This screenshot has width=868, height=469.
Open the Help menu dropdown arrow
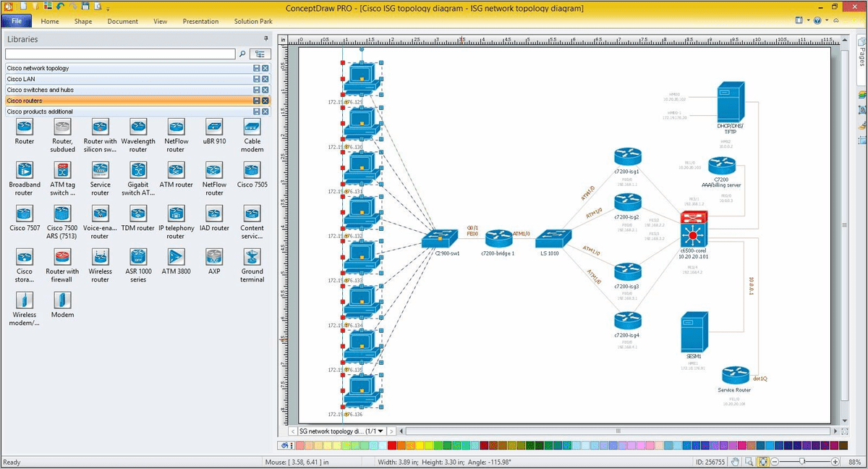tap(827, 20)
